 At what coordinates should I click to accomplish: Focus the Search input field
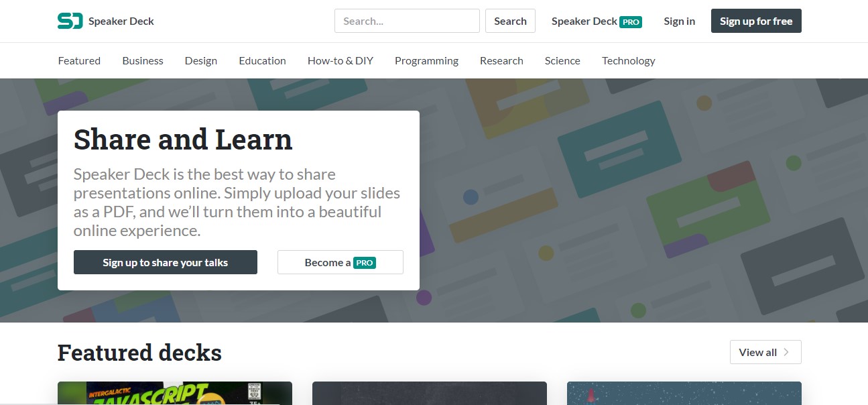tap(407, 21)
